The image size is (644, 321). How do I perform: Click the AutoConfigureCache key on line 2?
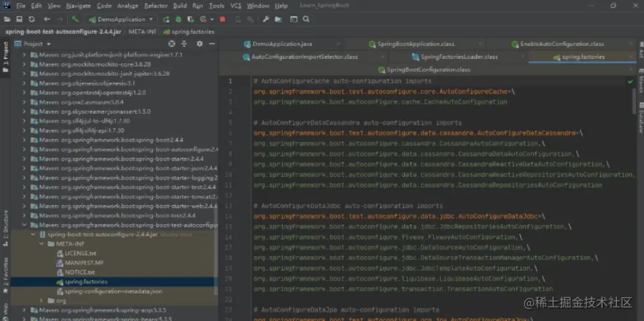pyautogui.click(x=381, y=91)
